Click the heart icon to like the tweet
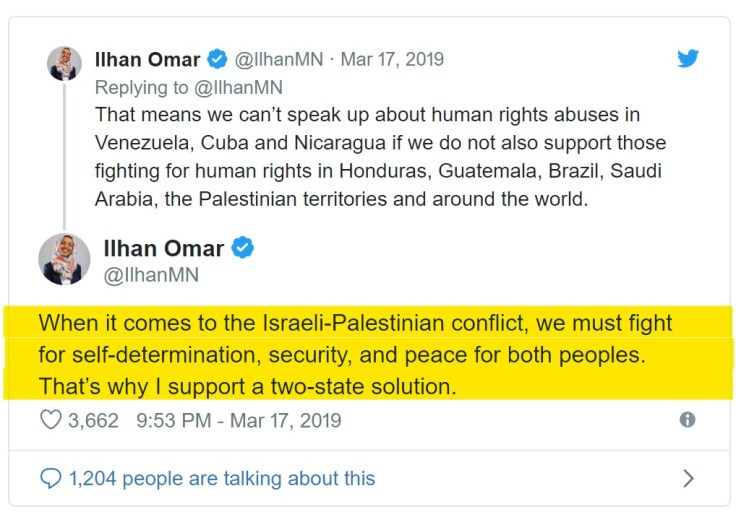Viewport: 736px width, 517px height. coord(50,420)
